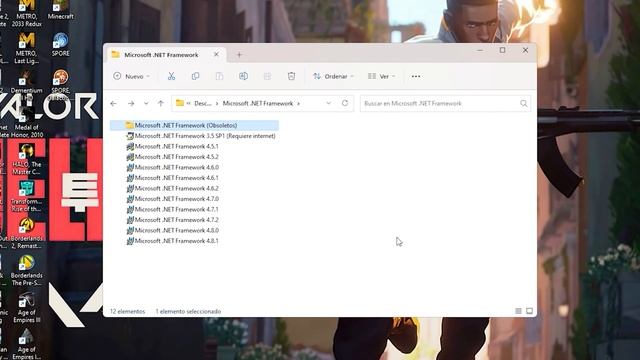Screen dimensions: 640x360
Task: Click Microsoft .NET Framework breadcrumb
Action: [x=258, y=104]
